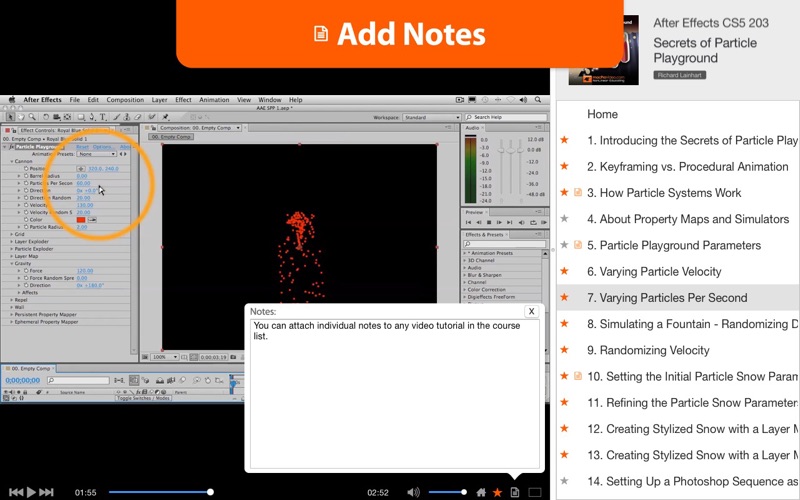Select the After Effects Type tool
The height and width of the screenshot is (500, 800).
103,117
